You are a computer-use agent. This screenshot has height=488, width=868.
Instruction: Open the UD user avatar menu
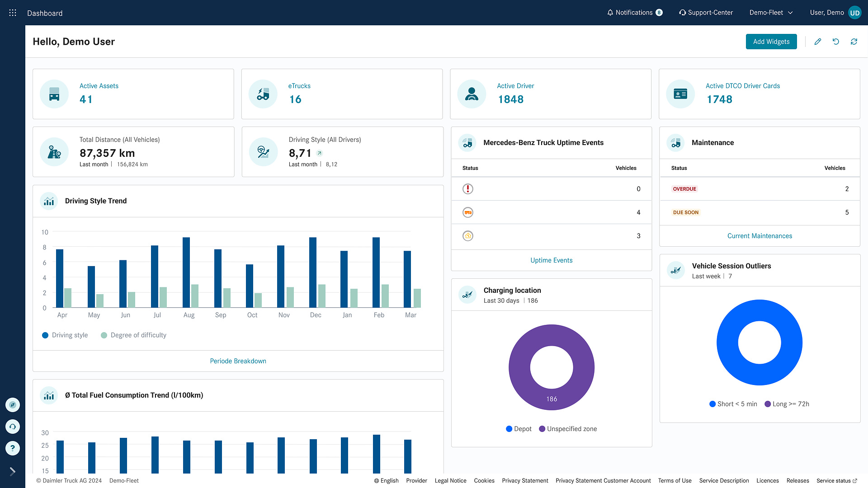[854, 13]
